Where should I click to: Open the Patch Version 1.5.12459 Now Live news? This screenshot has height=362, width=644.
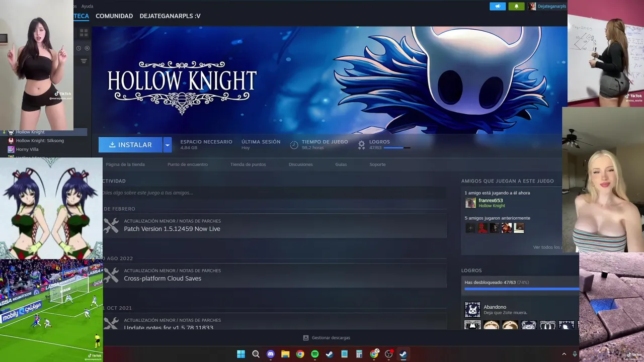pyautogui.click(x=172, y=229)
